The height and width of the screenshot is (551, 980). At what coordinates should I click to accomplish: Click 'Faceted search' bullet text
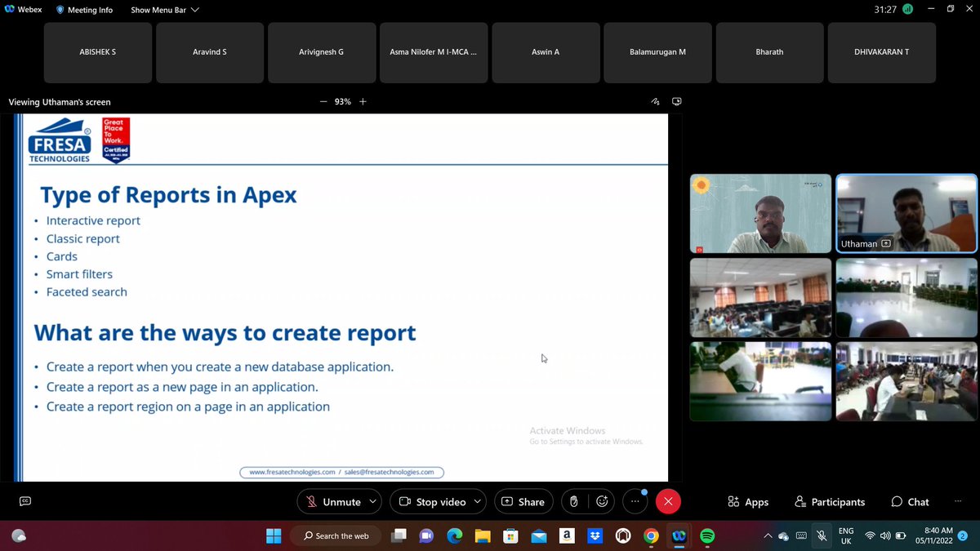[87, 291]
